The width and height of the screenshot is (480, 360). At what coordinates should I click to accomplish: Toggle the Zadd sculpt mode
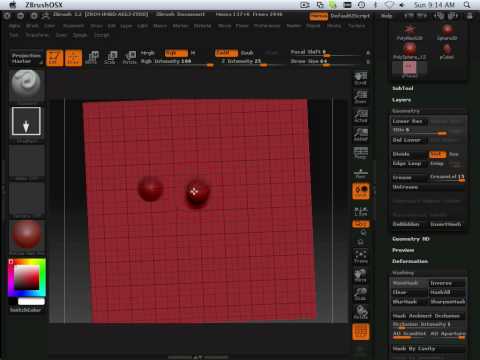coord(226,53)
